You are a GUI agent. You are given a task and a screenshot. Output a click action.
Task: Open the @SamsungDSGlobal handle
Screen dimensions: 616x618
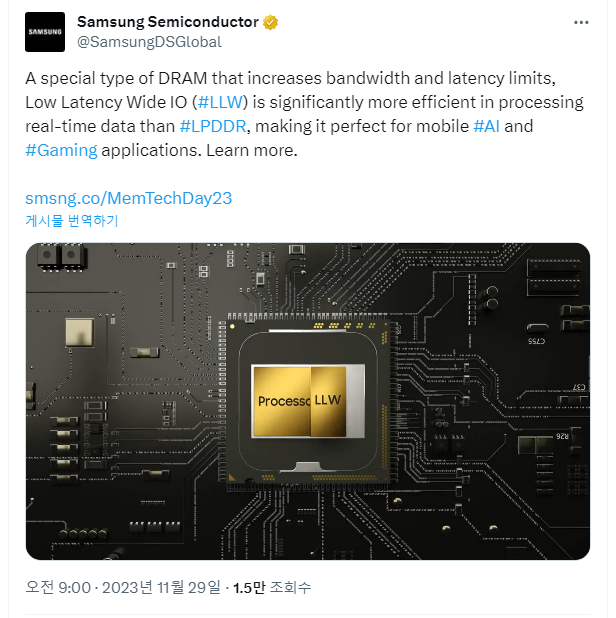pos(149,42)
